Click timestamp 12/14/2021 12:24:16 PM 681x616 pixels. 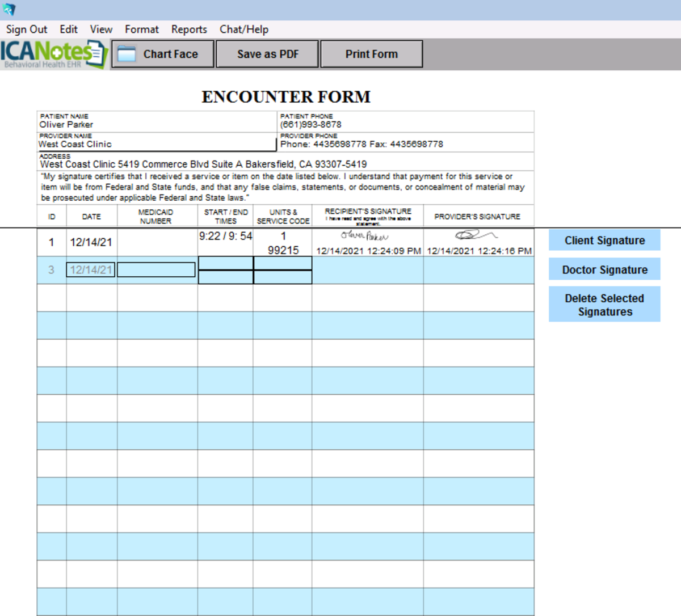coord(479,251)
